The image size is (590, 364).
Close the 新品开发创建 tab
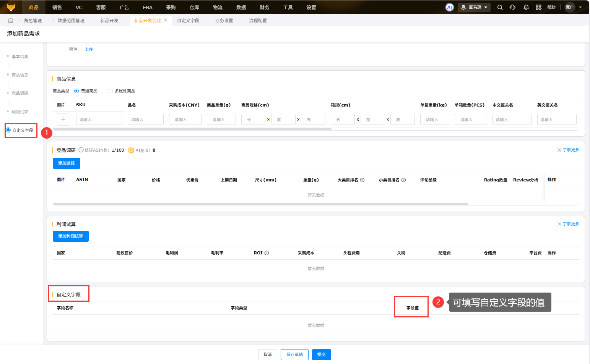[166, 20]
